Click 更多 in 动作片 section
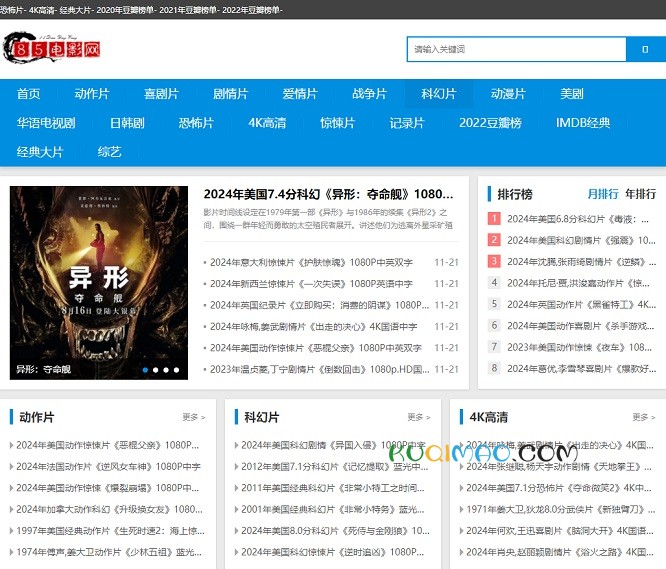 click(194, 417)
